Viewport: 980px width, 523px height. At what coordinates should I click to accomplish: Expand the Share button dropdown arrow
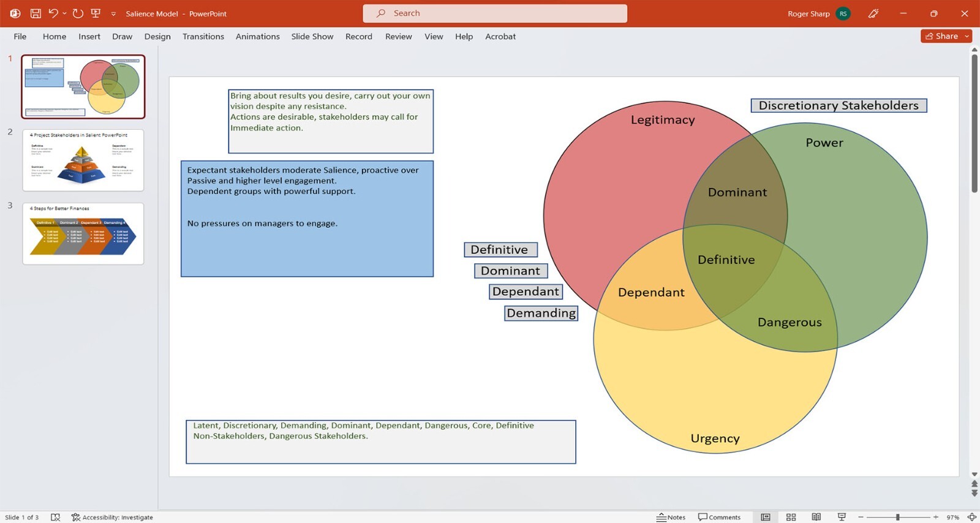(967, 36)
